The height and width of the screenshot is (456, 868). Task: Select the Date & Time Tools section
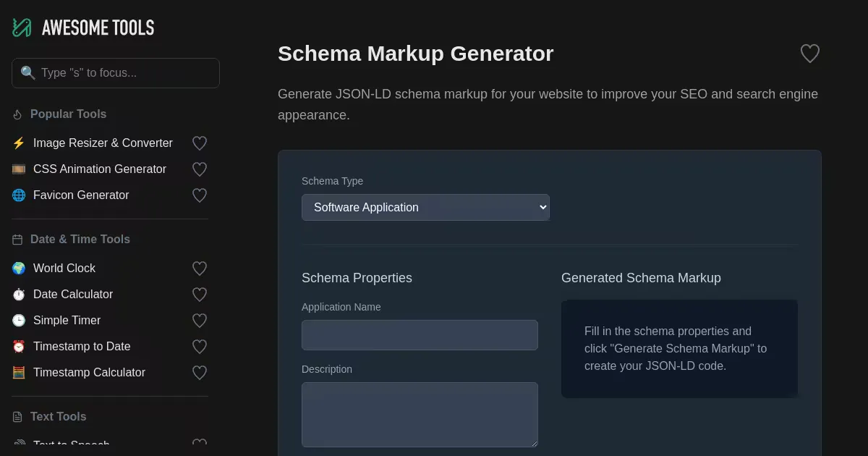(80, 240)
